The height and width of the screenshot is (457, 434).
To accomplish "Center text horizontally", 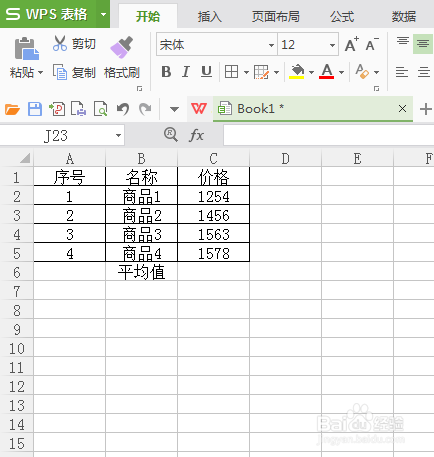I will point(424,72).
